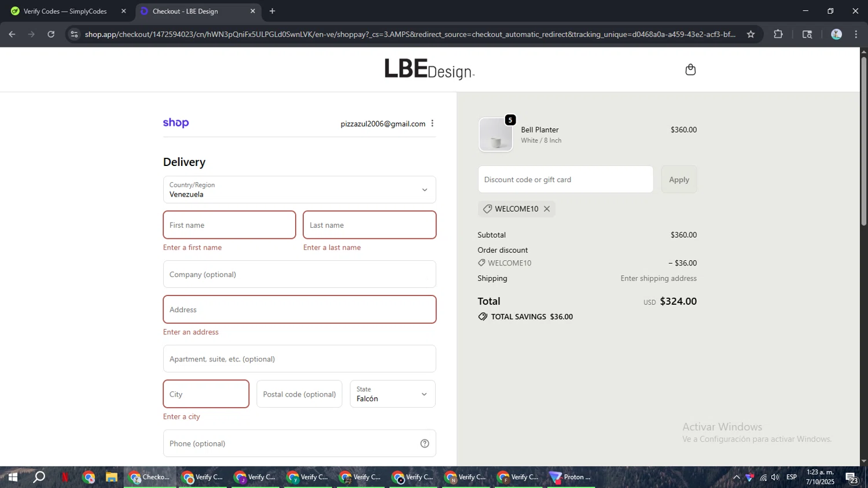Remove the WELCOME10 discount code
Screen dimensions: 868x488
546,209
